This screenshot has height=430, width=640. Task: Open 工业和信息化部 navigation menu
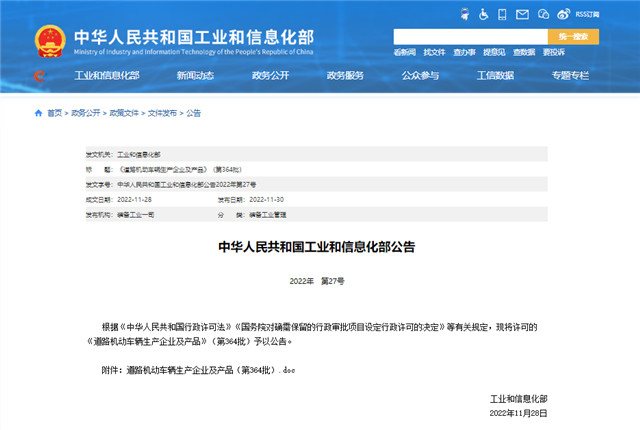coord(107,75)
